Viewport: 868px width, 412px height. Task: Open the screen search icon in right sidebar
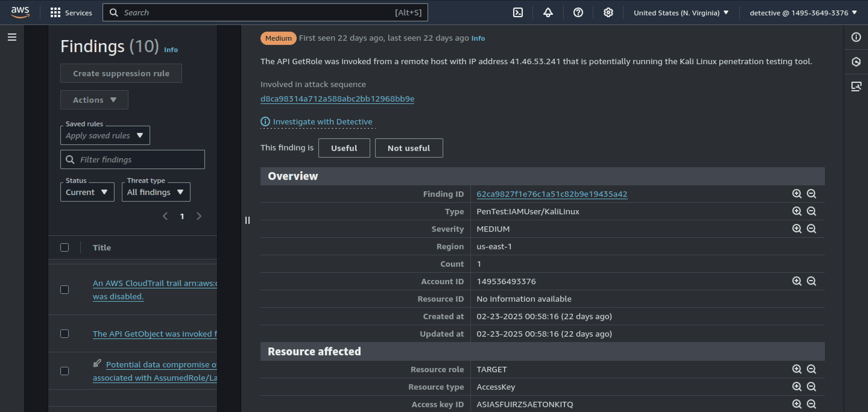(856, 86)
